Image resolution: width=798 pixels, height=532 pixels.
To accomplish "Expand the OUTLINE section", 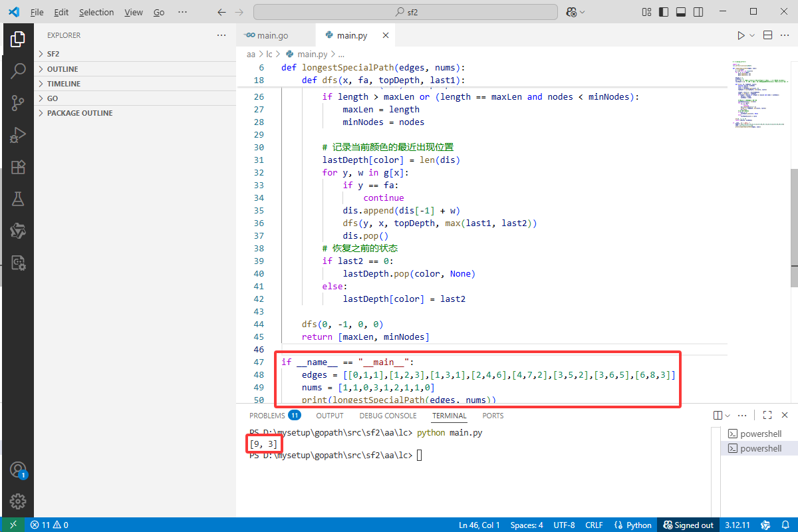I will 135,69.
